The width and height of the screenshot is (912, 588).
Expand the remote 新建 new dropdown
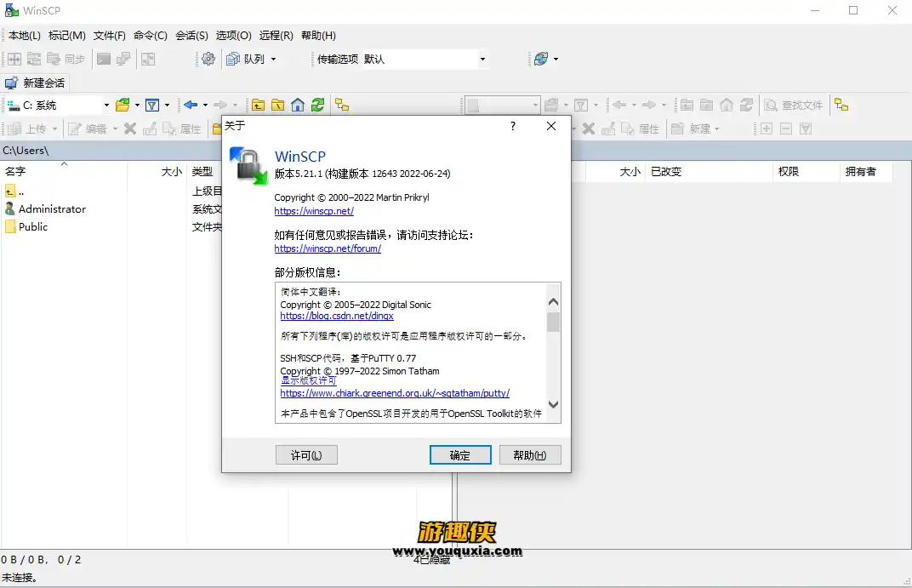[716, 128]
